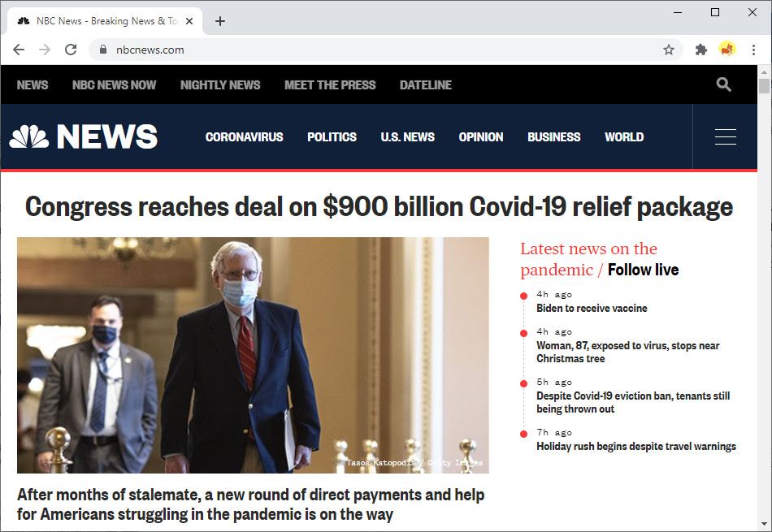Click the Tasos Katopodis photo credit
This screenshot has width=772, height=532.
point(414,463)
